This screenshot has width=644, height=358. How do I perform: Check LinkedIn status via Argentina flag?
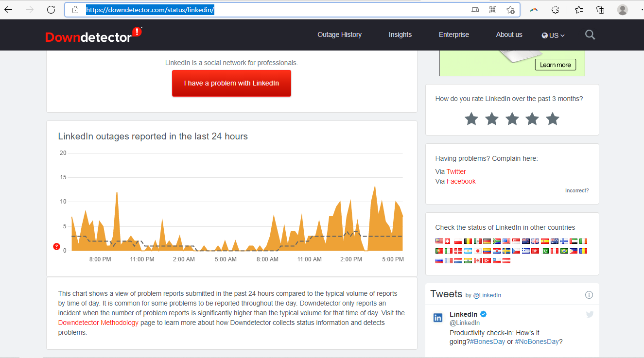(468, 251)
